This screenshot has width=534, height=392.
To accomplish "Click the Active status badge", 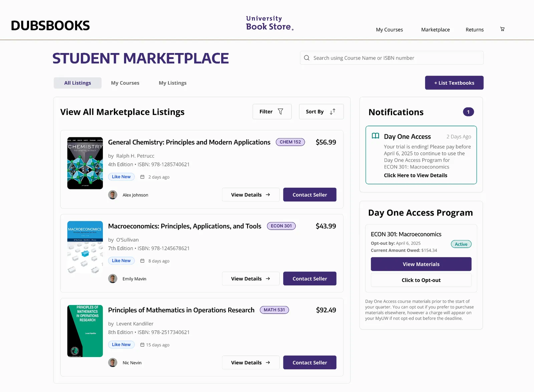I will tap(461, 244).
